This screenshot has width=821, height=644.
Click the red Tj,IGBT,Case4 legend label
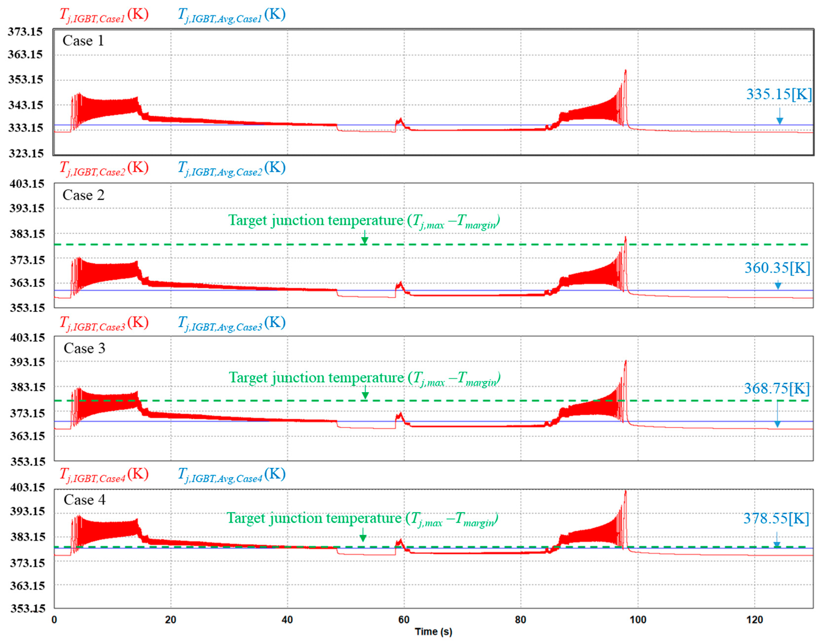coord(104,475)
